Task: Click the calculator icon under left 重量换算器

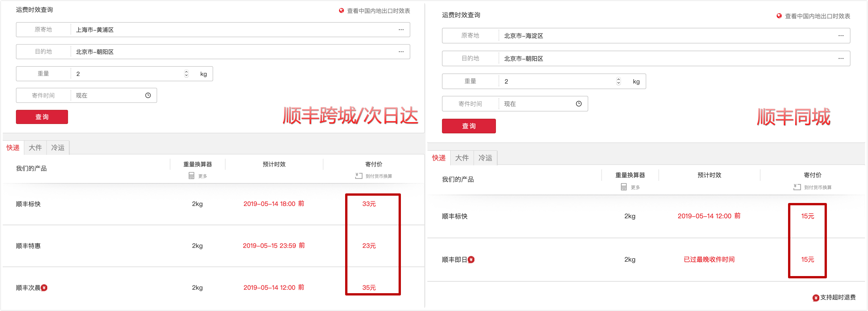Action: 191,176
